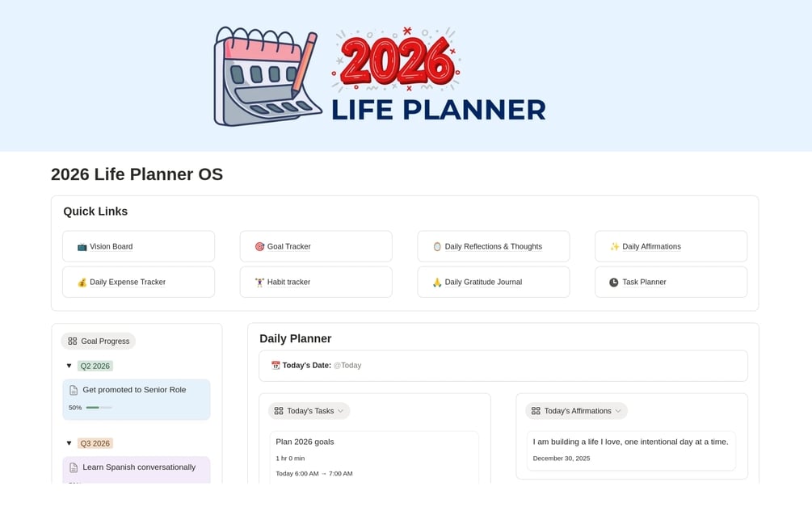Image resolution: width=812 pixels, height=507 pixels.
Task: Open the Today's Tasks view dropdown
Action: [x=340, y=411]
